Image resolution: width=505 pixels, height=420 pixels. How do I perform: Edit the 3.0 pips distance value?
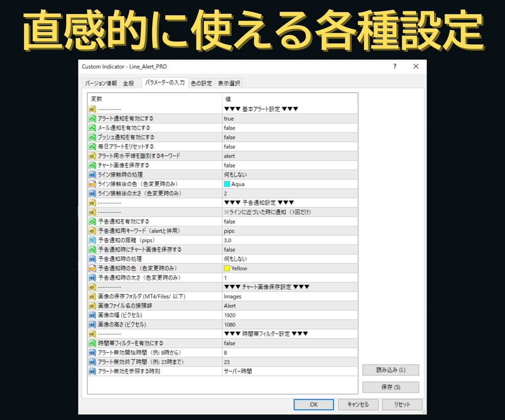pos(290,240)
